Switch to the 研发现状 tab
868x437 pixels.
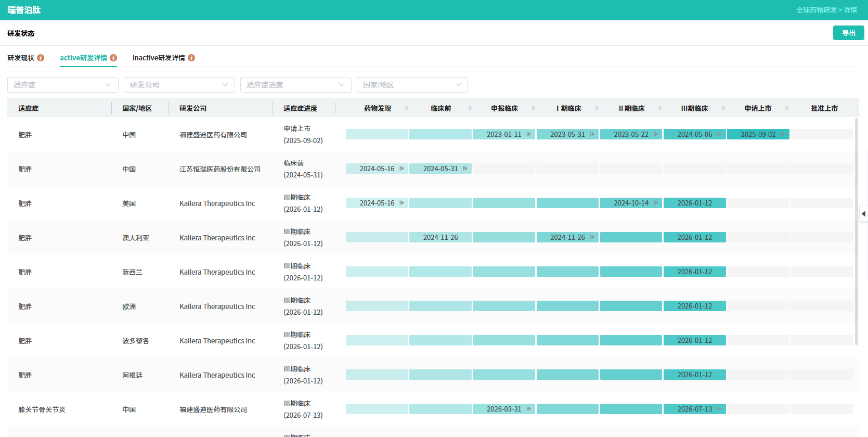[21, 58]
